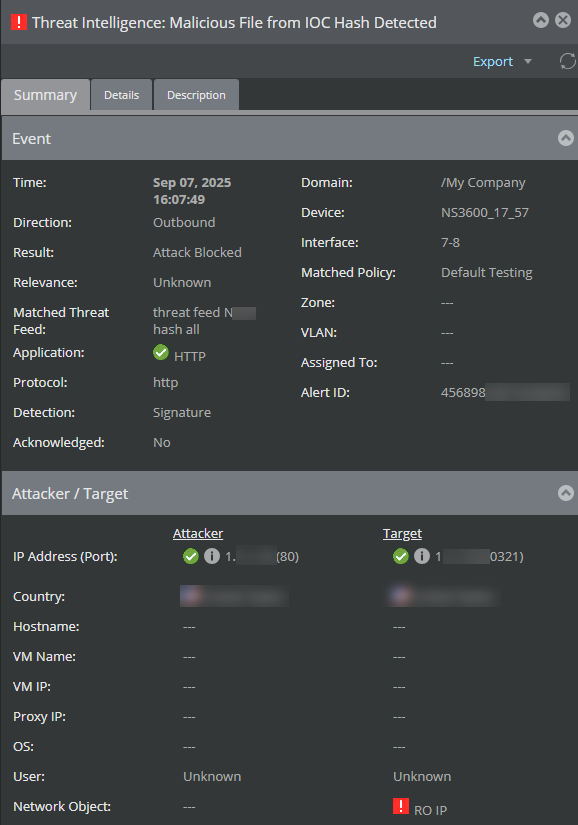Screen dimensions: 578x825
Task: Select the Relevance Unknown value
Action: pyautogui.click(x=182, y=283)
